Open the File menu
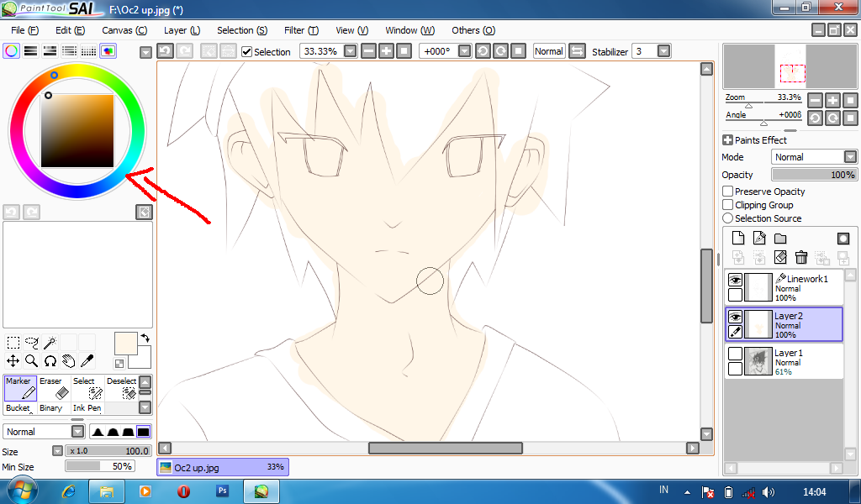This screenshot has height=504, width=861. [x=24, y=30]
